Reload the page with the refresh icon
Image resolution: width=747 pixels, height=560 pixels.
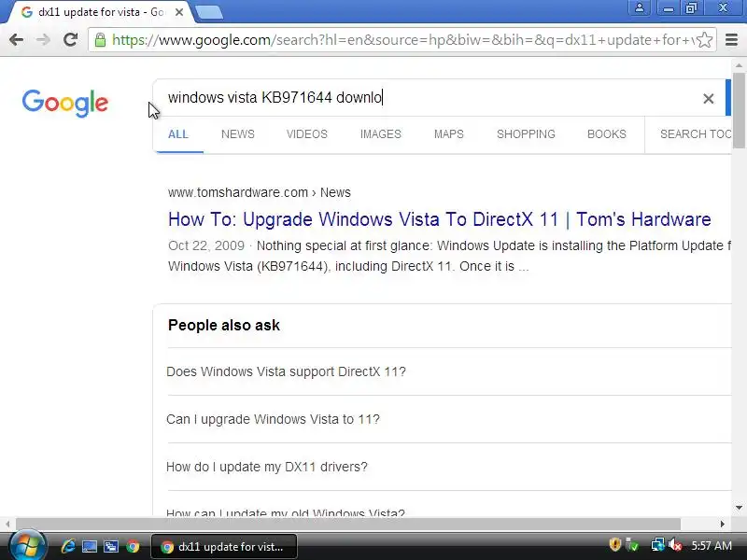(71, 39)
